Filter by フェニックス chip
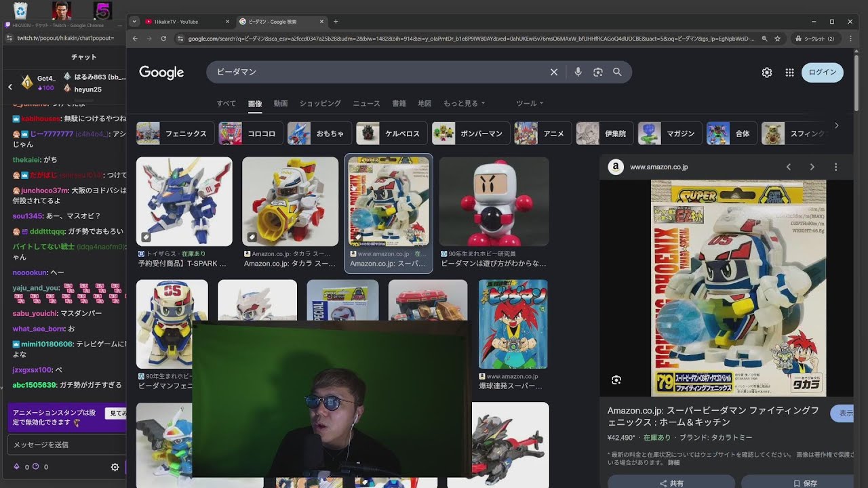 (176, 134)
